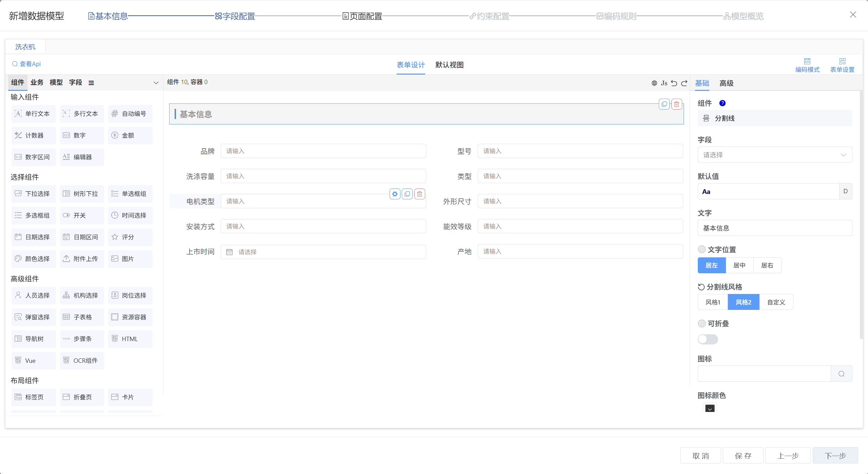
Task: Switch to 默认视图 tab
Action: [449, 65]
